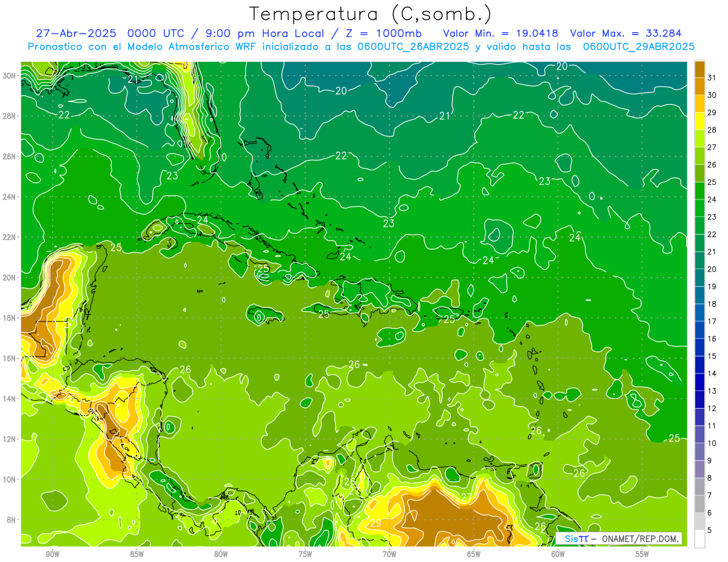Image resolution: width=728 pixels, height=562 pixels.
Task: Pick the dark blue legend swatch between 13 and 14
Action: (699, 382)
